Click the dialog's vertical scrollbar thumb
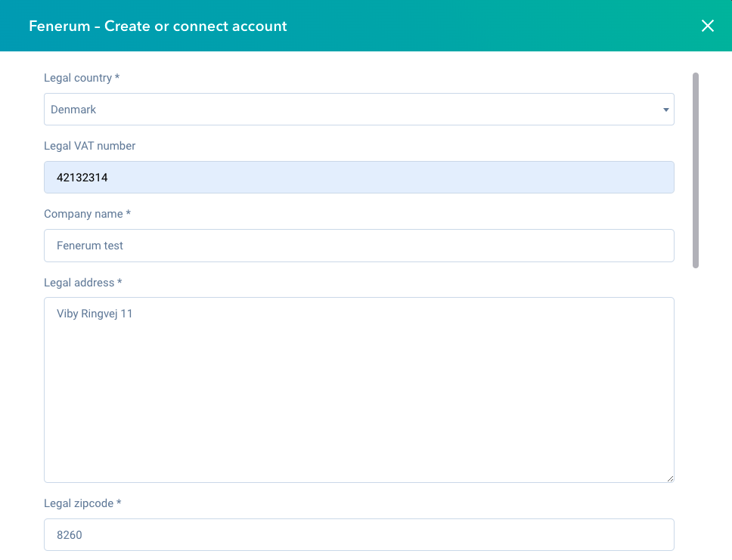Image resolution: width=732 pixels, height=560 pixels. 696,170
